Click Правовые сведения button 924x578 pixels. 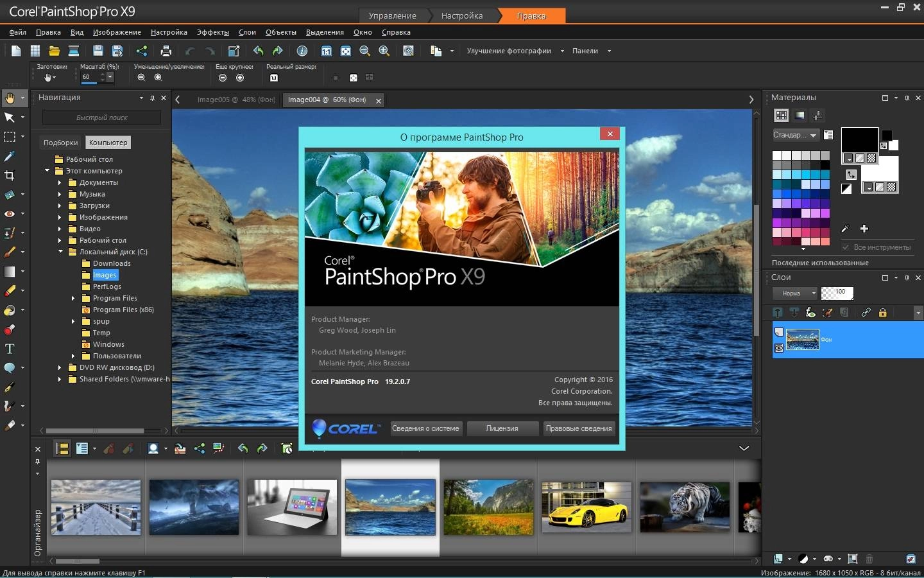click(579, 428)
